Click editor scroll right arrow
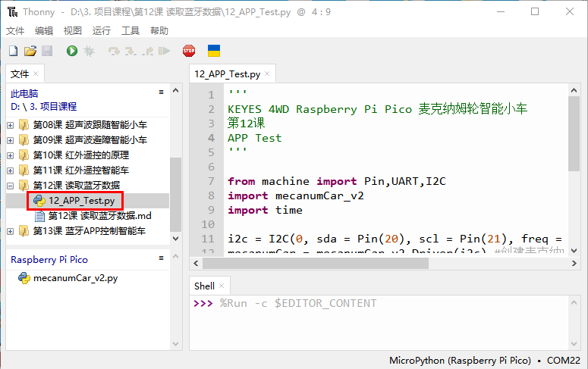Viewport: 588px width, 369px height. (574, 264)
